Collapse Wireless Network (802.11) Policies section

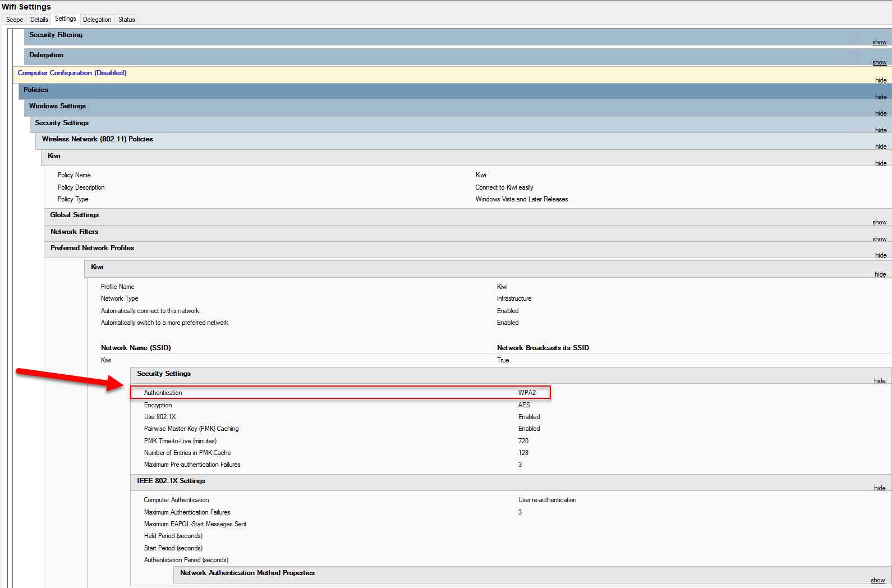(880, 146)
